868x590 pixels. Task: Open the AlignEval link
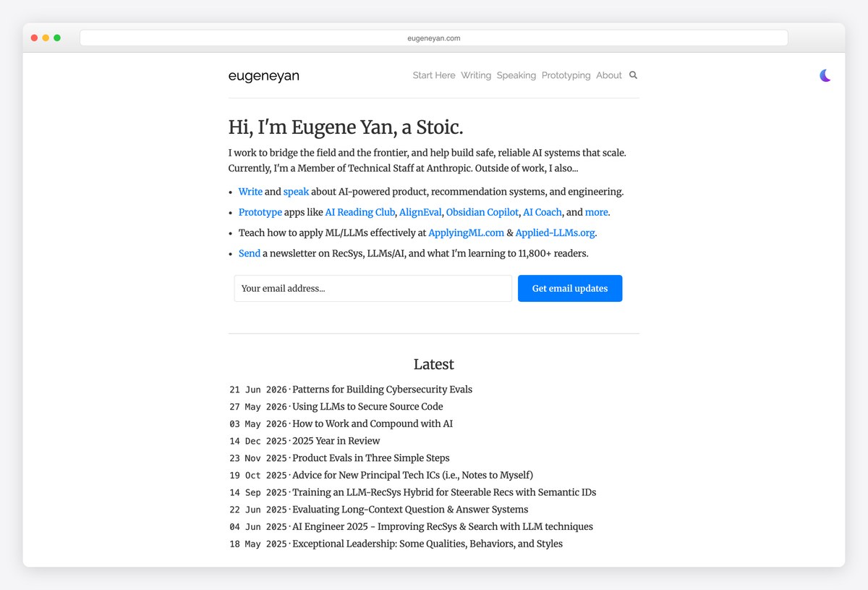point(420,212)
